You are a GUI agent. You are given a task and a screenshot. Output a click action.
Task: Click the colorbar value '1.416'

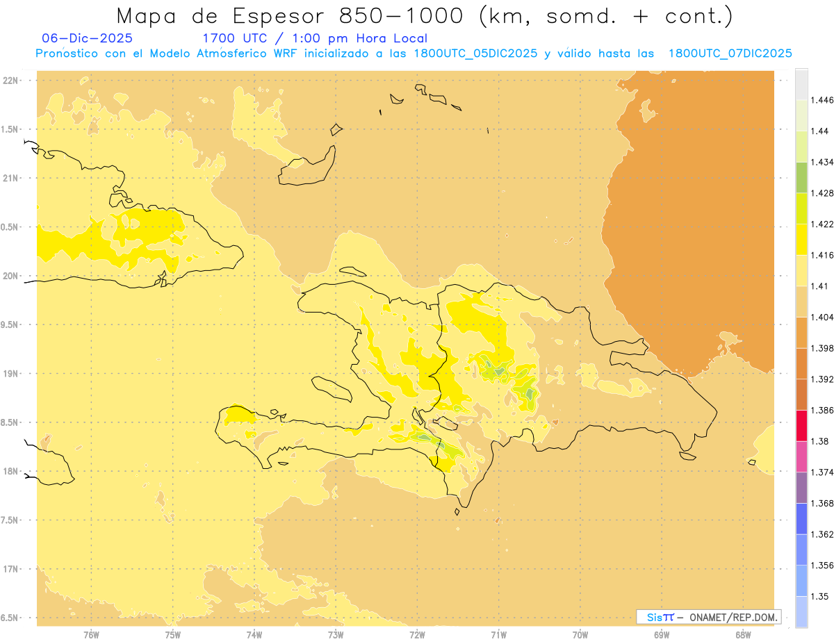824,255
